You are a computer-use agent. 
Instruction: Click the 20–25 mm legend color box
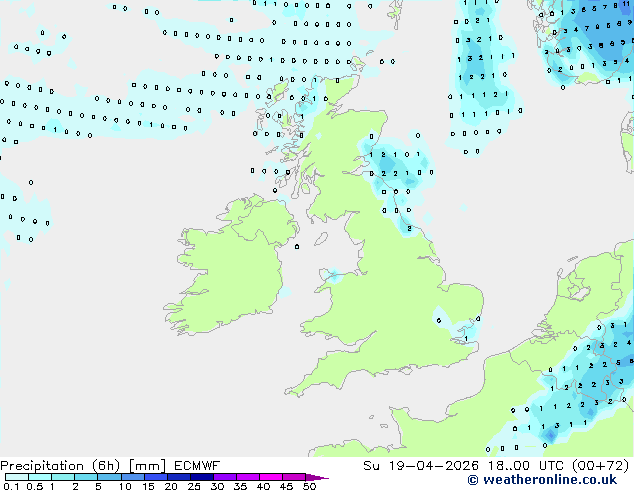pyautogui.click(x=178, y=477)
